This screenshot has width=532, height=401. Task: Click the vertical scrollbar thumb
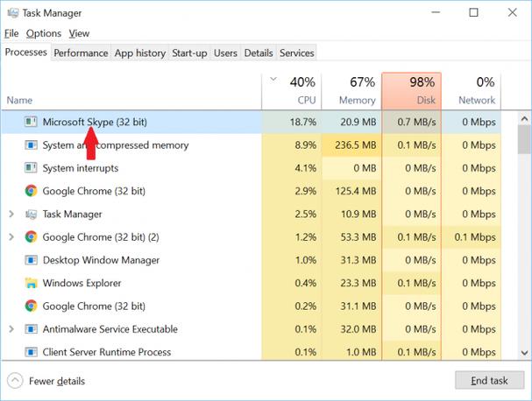click(524, 139)
